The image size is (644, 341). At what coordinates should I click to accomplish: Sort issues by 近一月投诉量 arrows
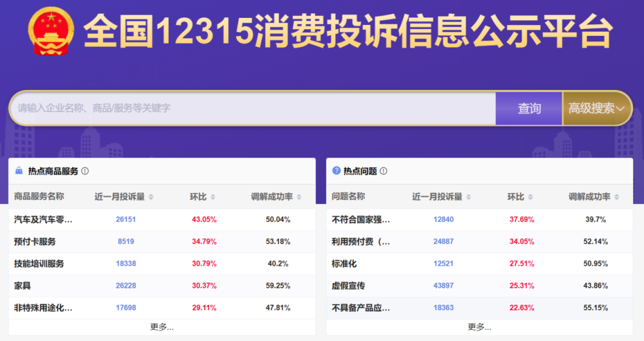coord(468,197)
